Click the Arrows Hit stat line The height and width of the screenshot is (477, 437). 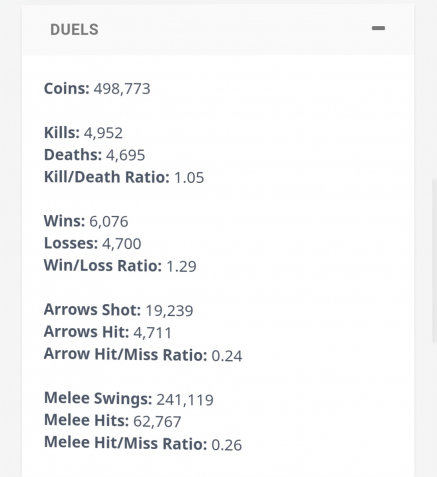pos(108,332)
